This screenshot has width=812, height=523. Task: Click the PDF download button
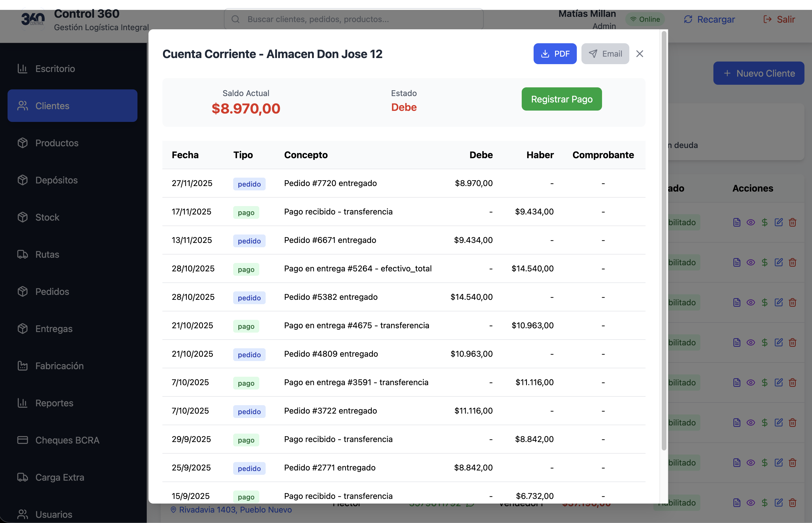(x=554, y=54)
